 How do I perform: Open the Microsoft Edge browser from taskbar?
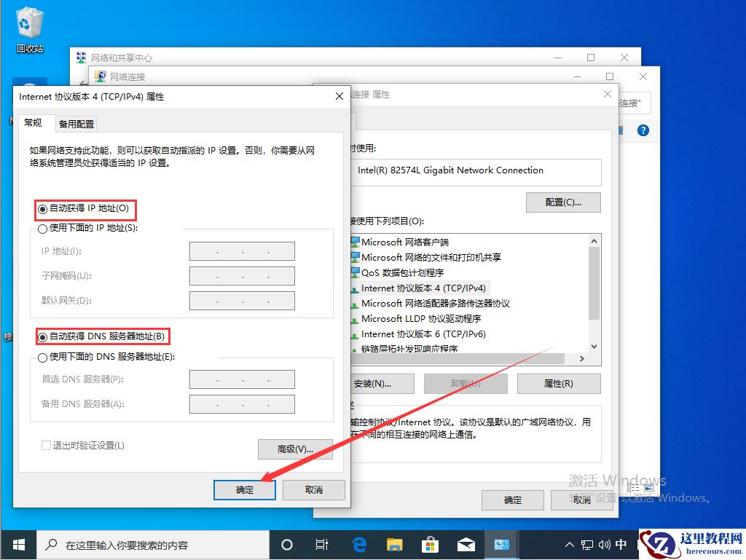(x=358, y=544)
